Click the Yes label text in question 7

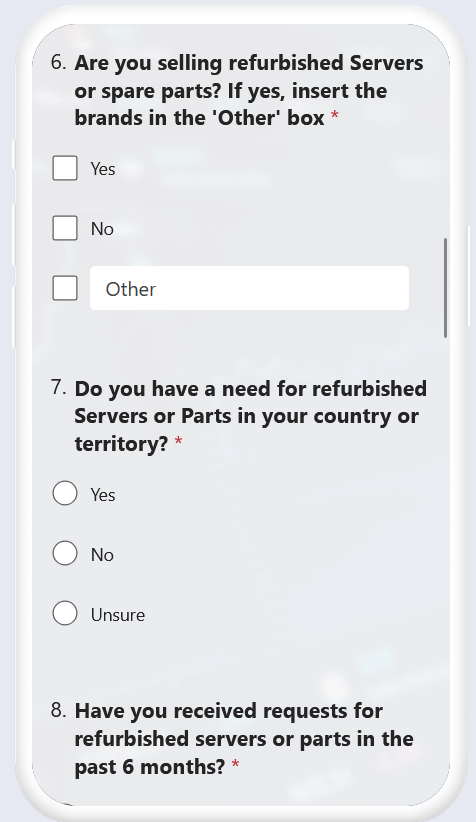coord(103,494)
